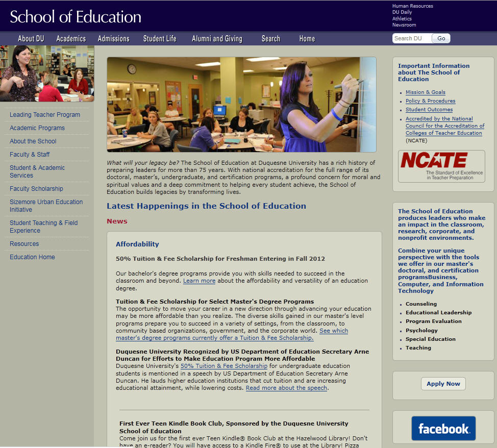Click the Go search button
This screenshot has height=448, width=497.
point(441,38)
